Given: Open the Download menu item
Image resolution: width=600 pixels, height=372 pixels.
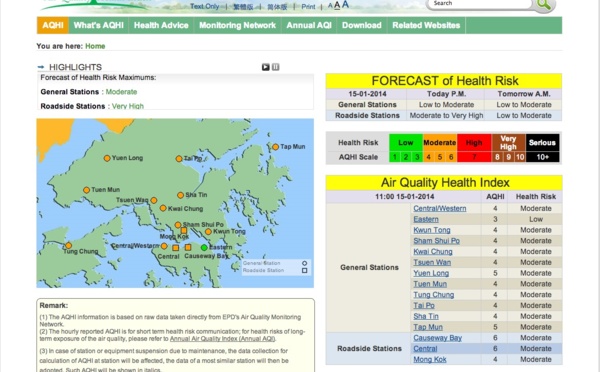Looking at the screenshot, I should pos(362,25).
